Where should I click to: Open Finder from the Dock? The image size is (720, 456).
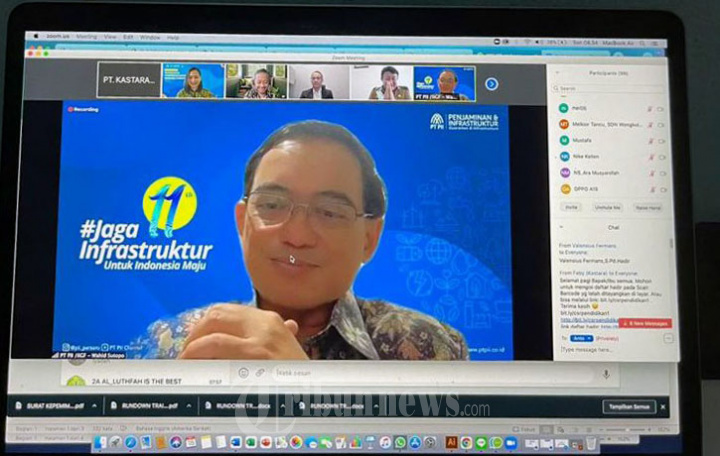tap(100, 442)
